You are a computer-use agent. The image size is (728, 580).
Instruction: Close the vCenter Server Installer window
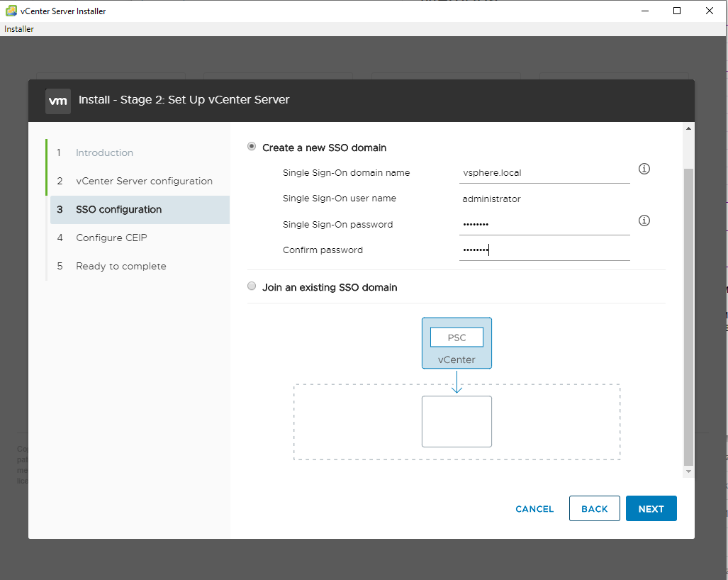(710, 11)
